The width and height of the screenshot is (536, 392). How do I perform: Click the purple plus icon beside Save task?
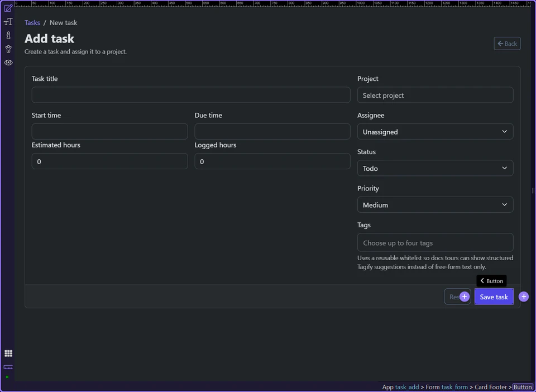(x=523, y=297)
